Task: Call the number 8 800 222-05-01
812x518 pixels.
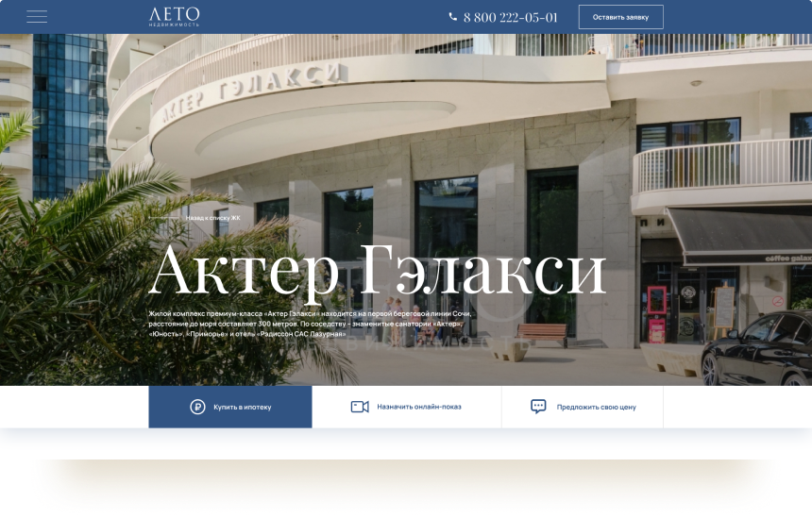Action: pyautogui.click(x=510, y=17)
